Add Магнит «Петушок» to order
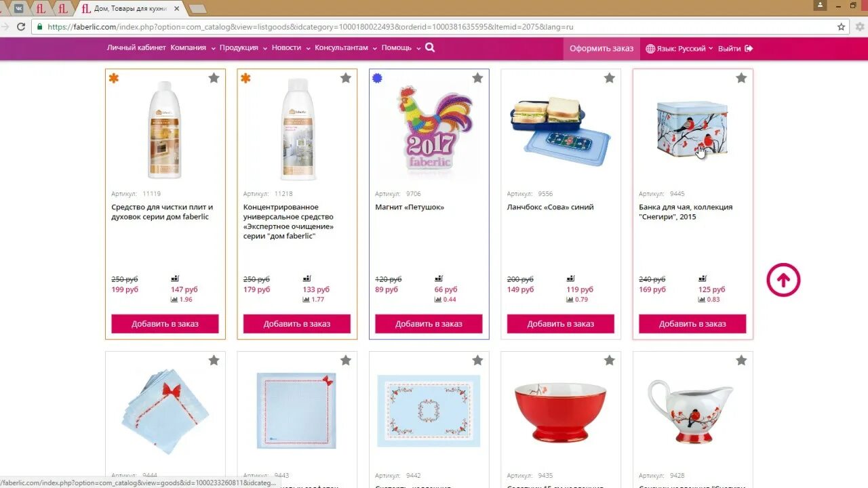This screenshot has height=488, width=868. [429, 324]
